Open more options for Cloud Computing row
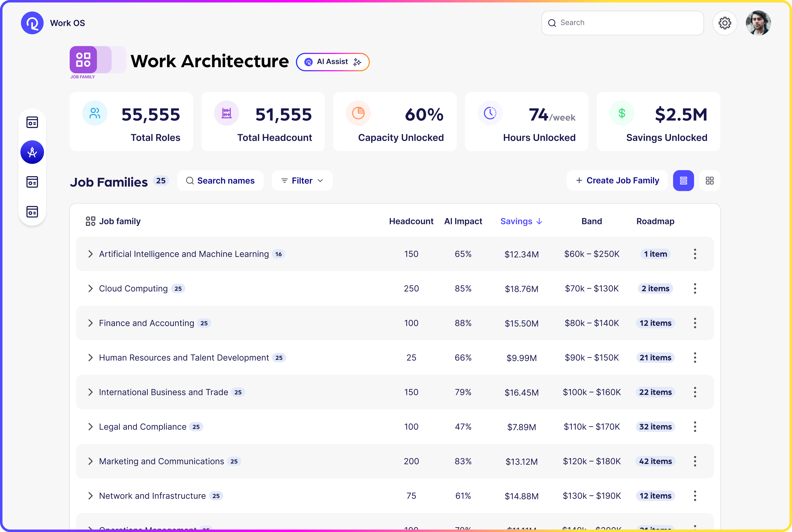792x532 pixels. (695, 288)
